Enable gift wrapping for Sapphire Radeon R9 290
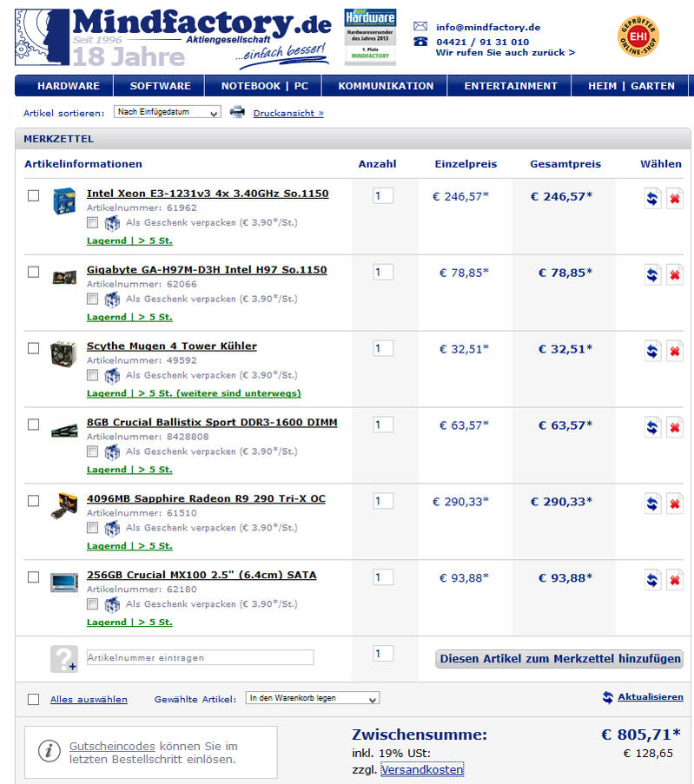 coord(93,528)
